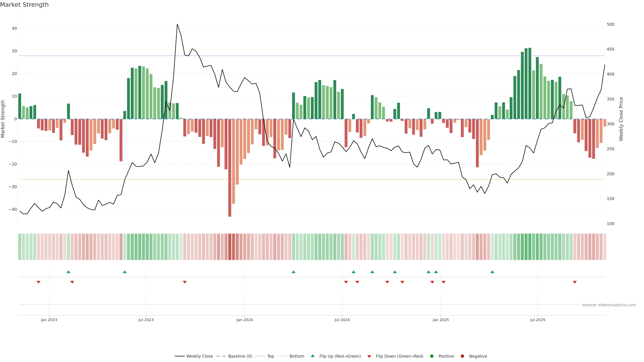Click the source: sharemaestro.com text
This screenshot has width=644, height=362.
pyautogui.click(x=609, y=305)
